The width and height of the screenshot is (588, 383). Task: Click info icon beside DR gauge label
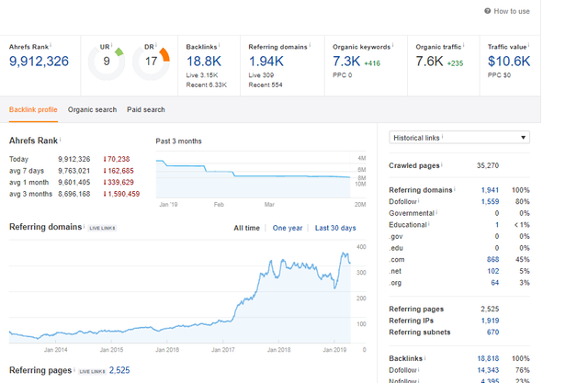156,45
